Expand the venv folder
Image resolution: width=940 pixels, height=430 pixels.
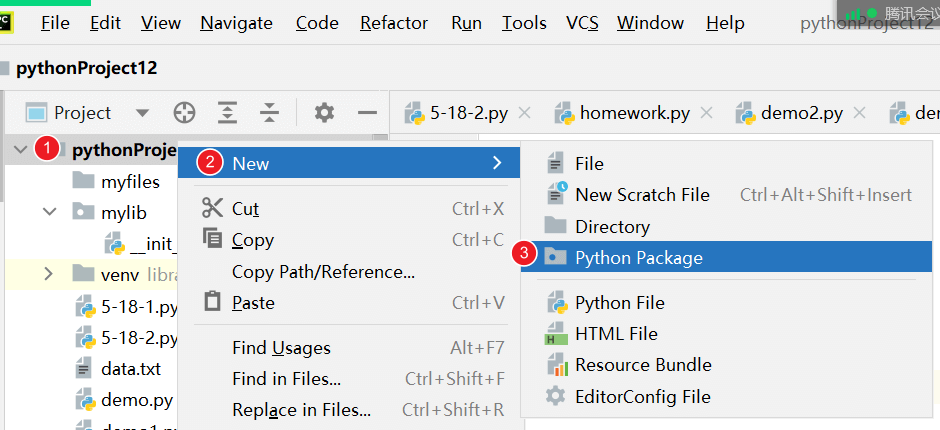coord(49,274)
